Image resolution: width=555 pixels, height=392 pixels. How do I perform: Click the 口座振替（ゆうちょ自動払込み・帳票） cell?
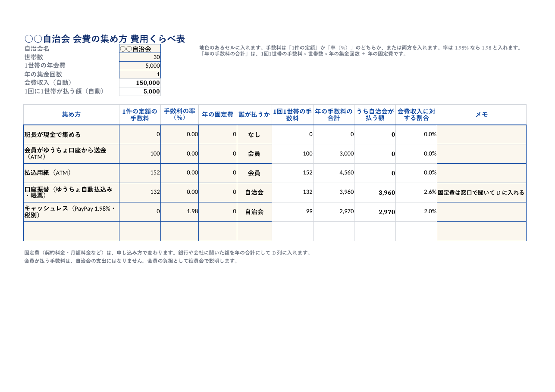coord(71,193)
